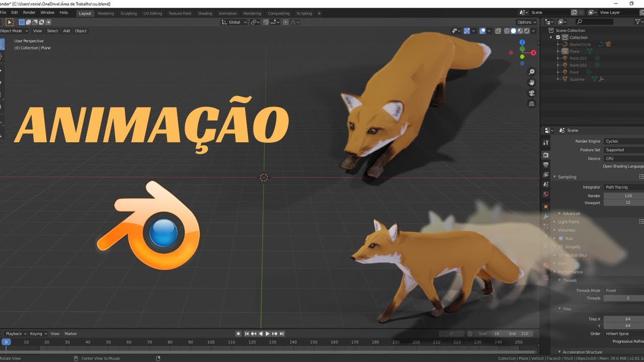Select BezierCircle in the outliner
644x362 pixels.
(580, 44)
